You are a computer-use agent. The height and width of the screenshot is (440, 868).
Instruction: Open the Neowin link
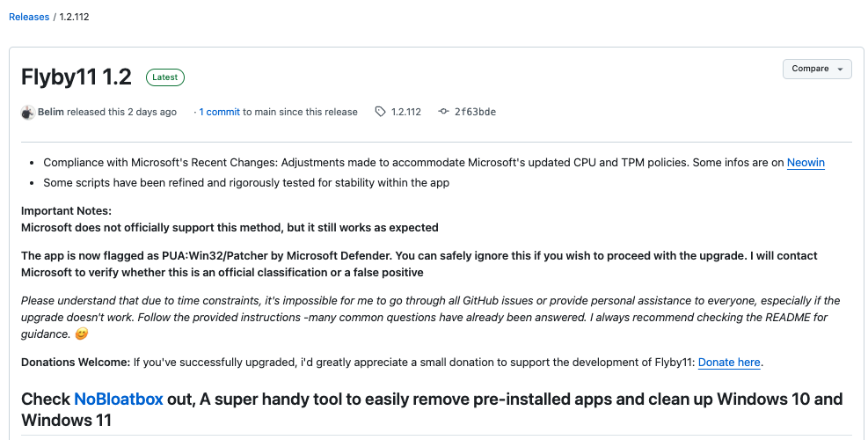(806, 163)
